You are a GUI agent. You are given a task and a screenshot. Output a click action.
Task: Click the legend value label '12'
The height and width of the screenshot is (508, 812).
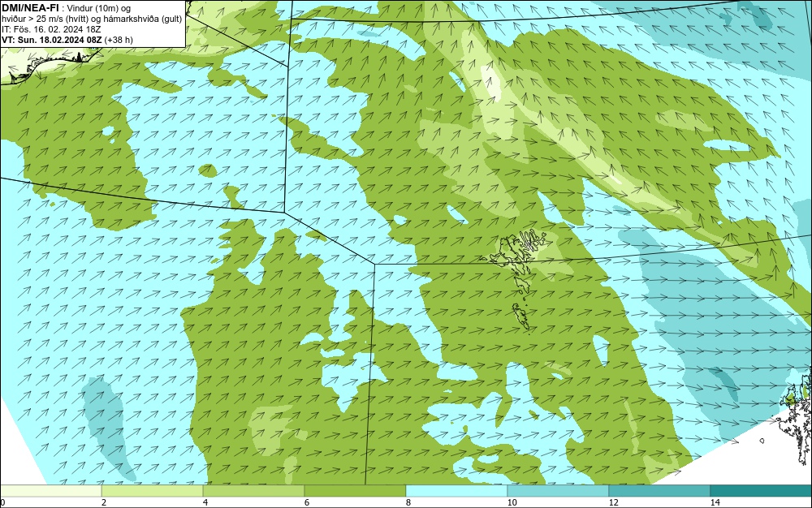point(613,502)
